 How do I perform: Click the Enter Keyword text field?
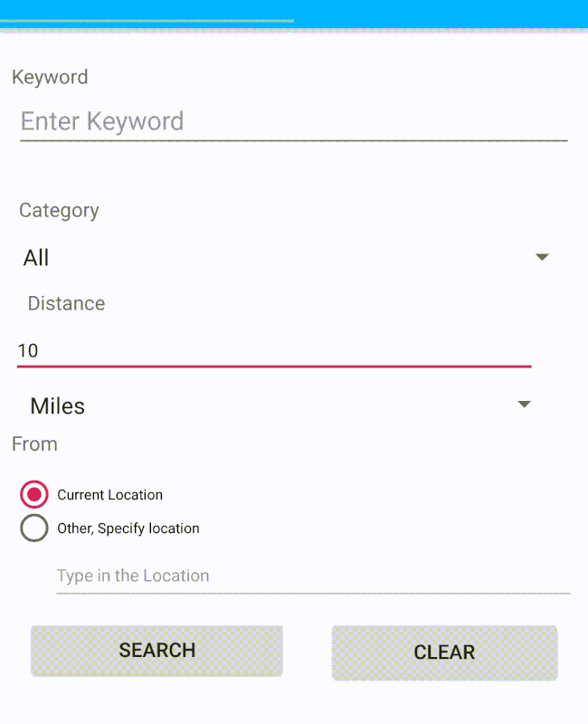(293, 122)
